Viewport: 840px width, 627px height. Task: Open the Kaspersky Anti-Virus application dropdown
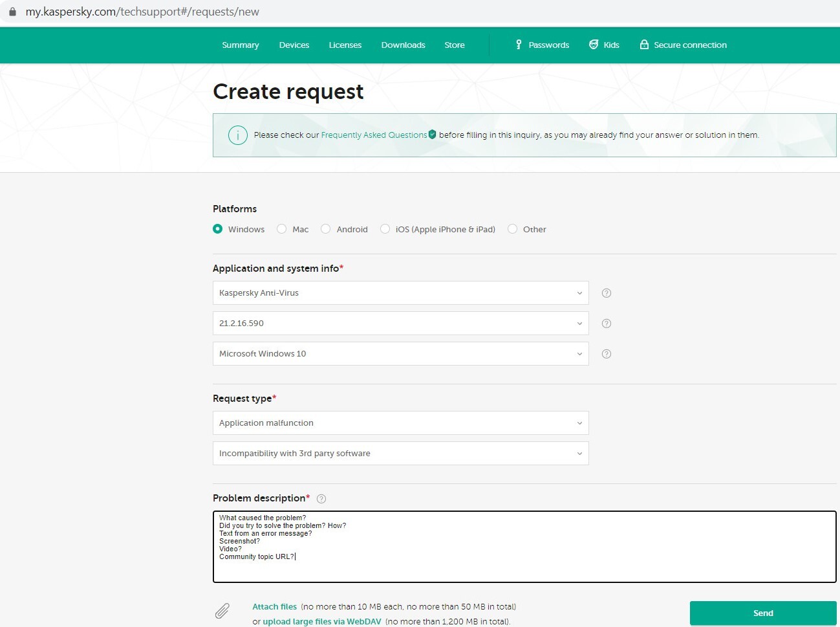pyautogui.click(x=401, y=293)
